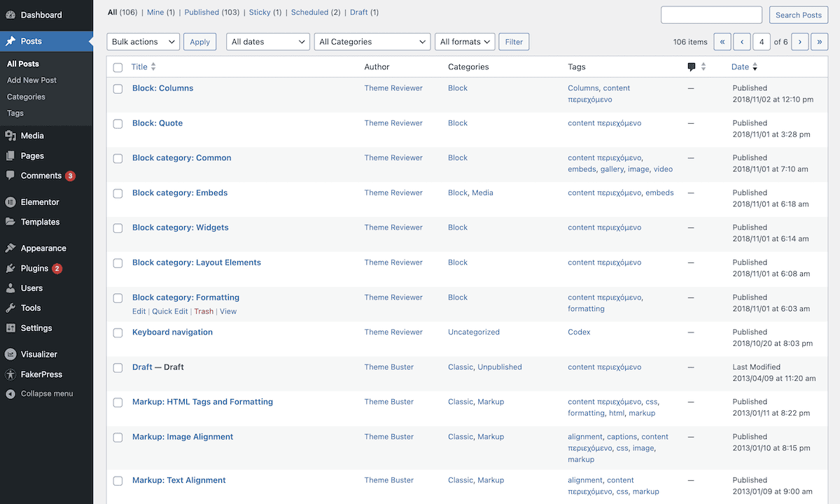Screen dimensions: 840x504
Task: Open the All Categories dropdown
Action: [x=372, y=41]
